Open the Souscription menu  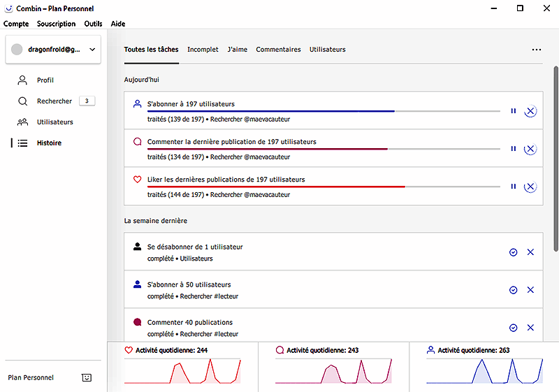[57, 24]
